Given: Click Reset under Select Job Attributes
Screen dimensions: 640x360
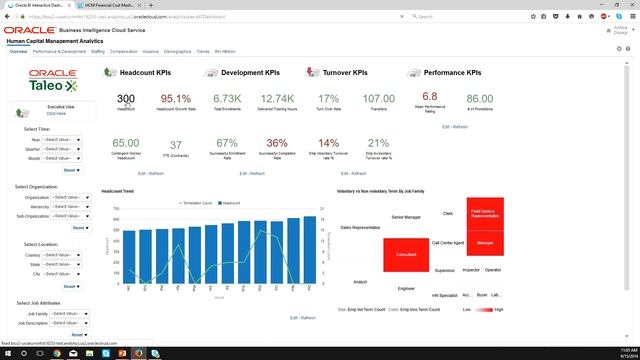Looking at the screenshot, I should click(80, 335).
